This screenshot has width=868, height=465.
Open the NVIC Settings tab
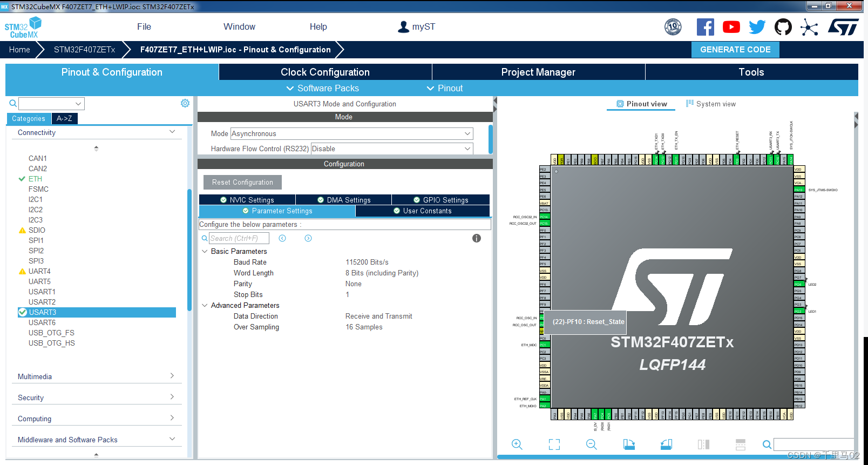247,200
